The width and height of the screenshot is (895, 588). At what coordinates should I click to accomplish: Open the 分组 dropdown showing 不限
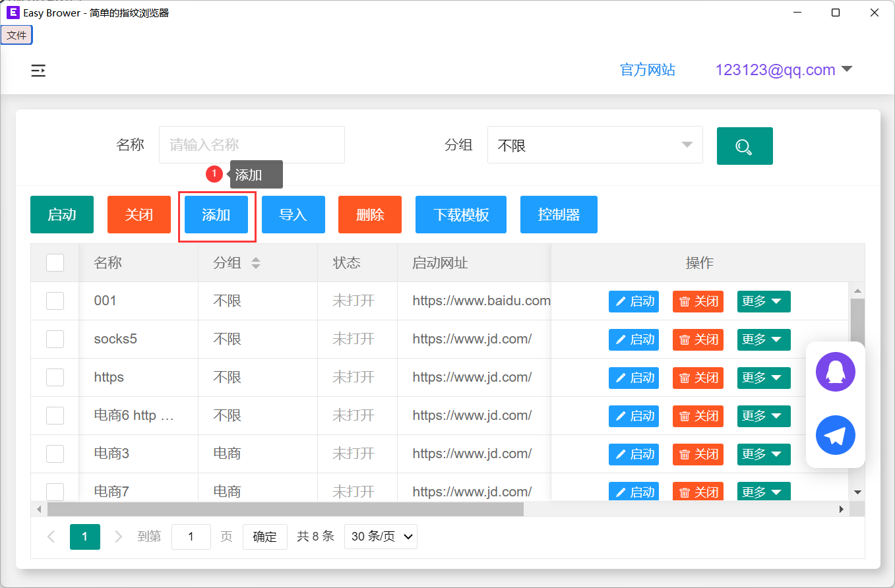tap(595, 145)
